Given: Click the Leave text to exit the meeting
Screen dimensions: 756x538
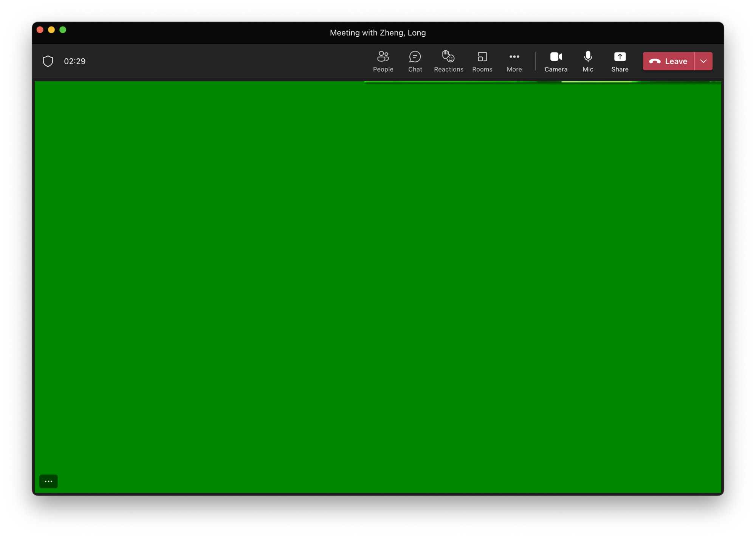Looking at the screenshot, I should click(676, 61).
